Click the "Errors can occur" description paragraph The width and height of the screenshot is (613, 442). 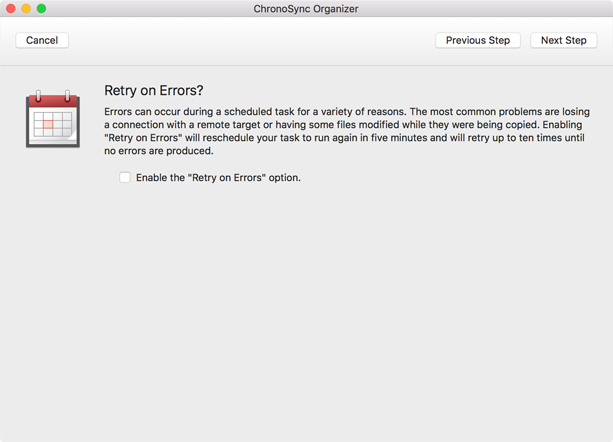point(347,131)
